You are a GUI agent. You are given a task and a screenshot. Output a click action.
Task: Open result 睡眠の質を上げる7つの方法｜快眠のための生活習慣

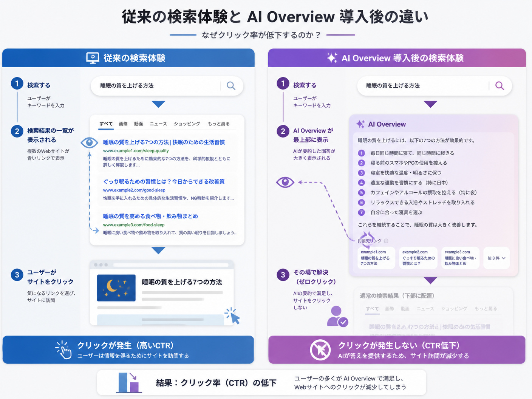tap(164, 142)
